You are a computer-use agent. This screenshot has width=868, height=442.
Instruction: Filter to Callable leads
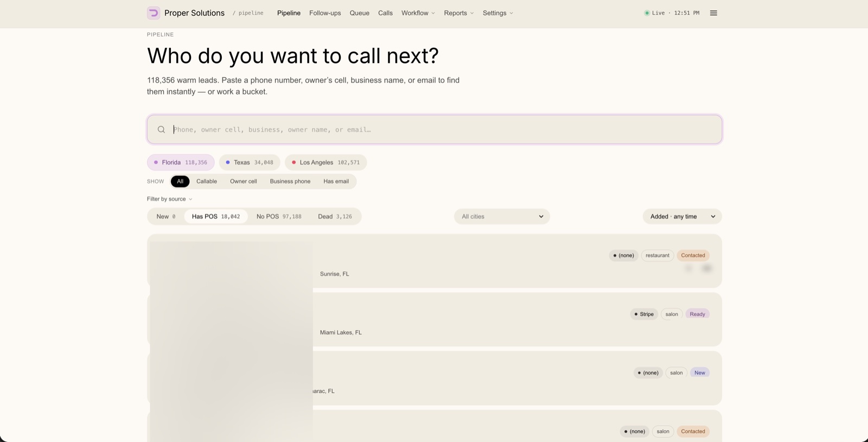click(x=207, y=181)
